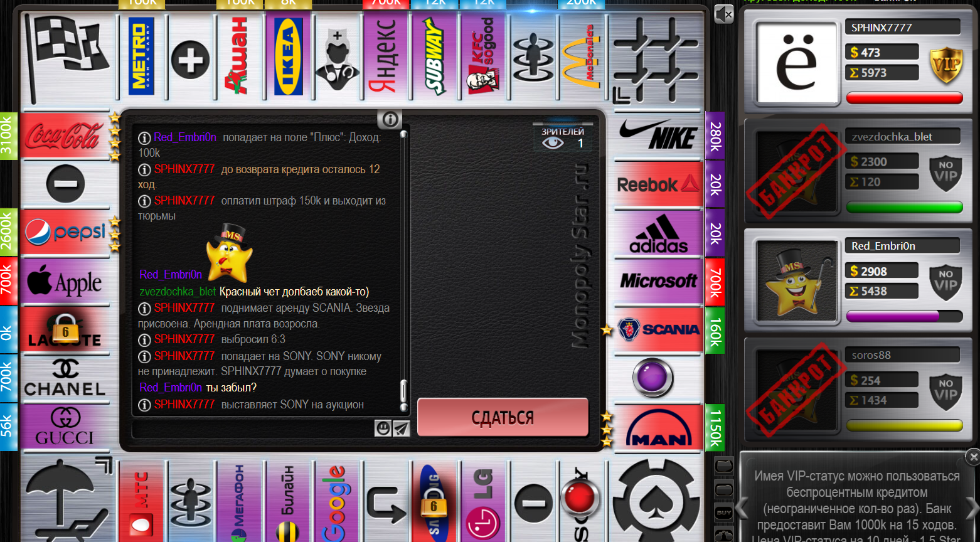
Task: Open the Nike property cell
Action: coord(658,135)
